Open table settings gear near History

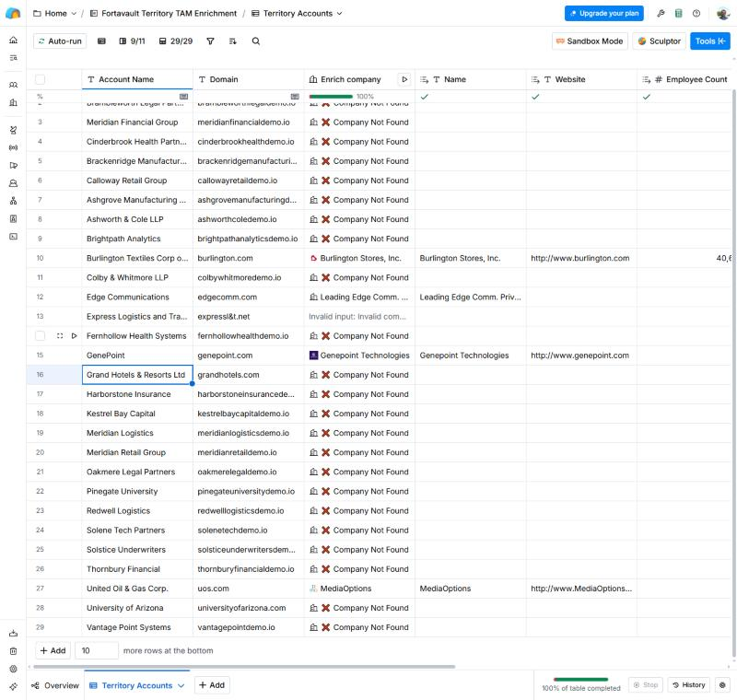tap(722, 685)
